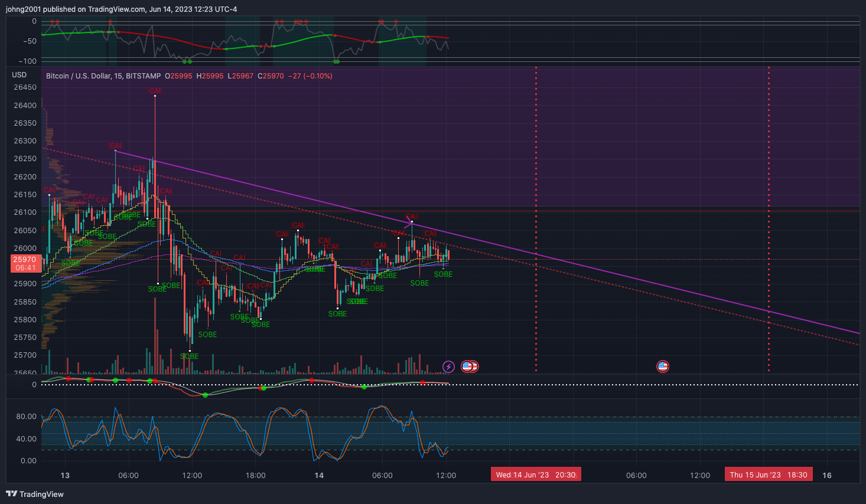Click the close value C25970
The height and width of the screenshot is (504, 866).
pos(271,76)
